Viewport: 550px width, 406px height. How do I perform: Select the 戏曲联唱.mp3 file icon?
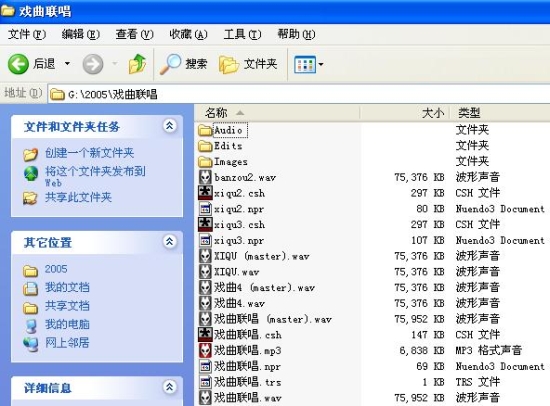coord(205,350)
